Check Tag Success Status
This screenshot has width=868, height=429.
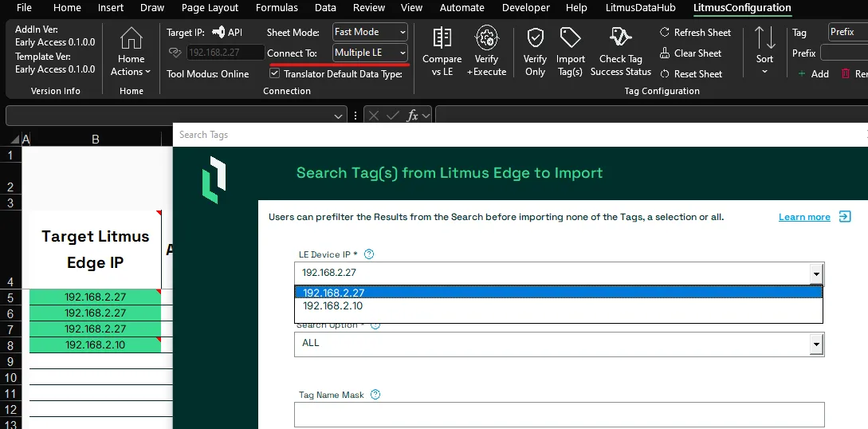(621, 52)
